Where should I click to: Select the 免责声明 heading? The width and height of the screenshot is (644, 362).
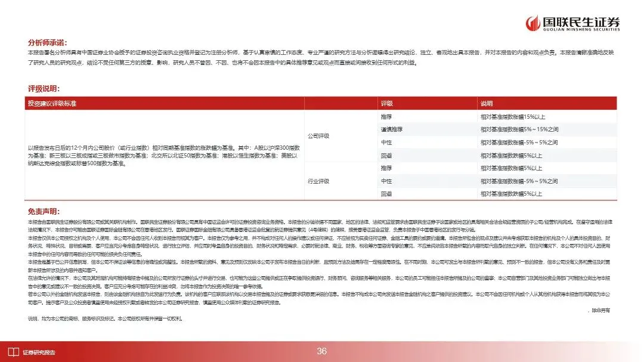coord(44,212)
